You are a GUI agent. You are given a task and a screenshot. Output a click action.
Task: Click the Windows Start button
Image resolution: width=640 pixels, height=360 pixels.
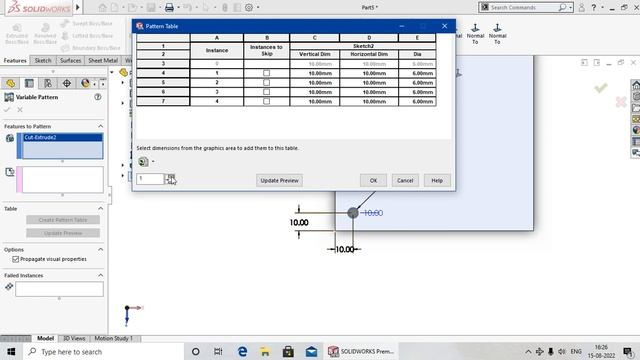coord(11,351)
